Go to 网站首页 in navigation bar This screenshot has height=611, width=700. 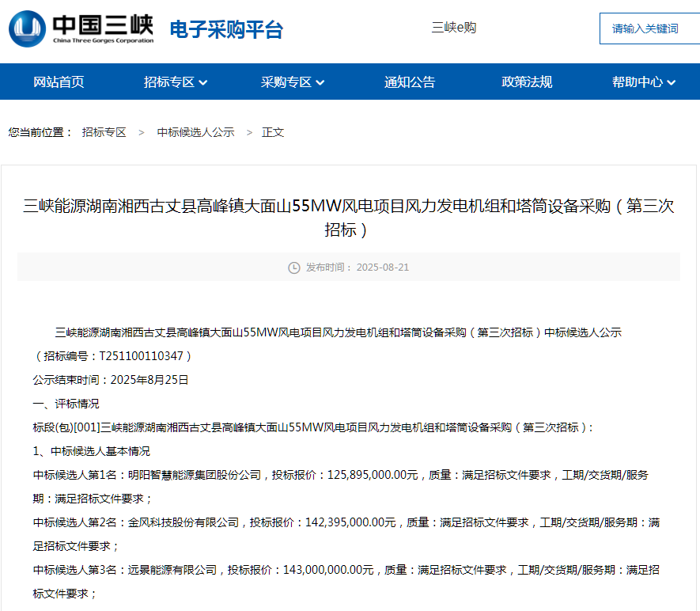(x=59, y=82)
